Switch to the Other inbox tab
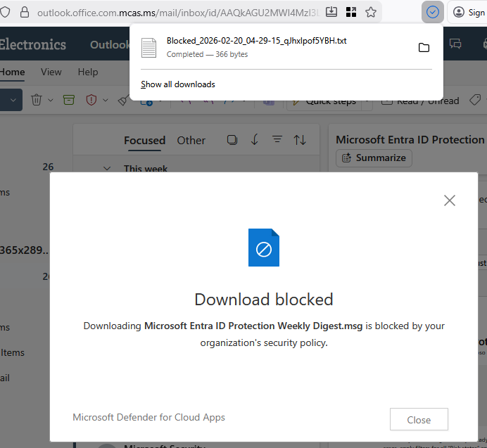The image size is (487, 448). 191,140
